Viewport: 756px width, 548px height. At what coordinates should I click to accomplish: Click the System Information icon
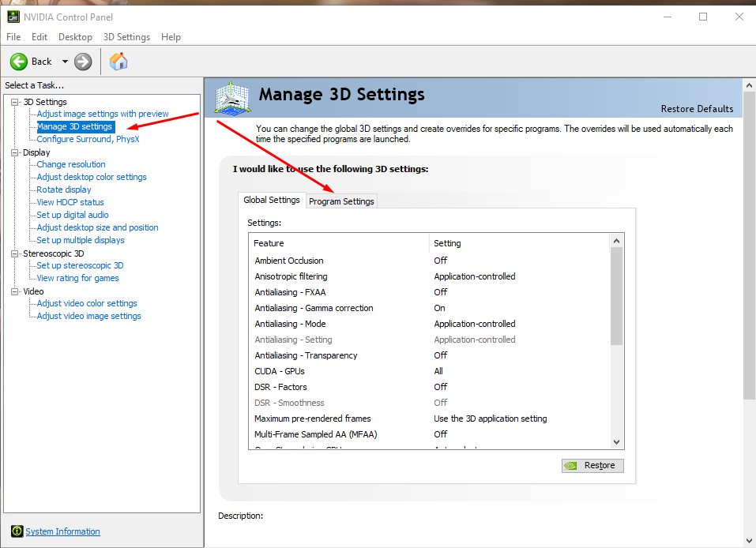(17, 531)
